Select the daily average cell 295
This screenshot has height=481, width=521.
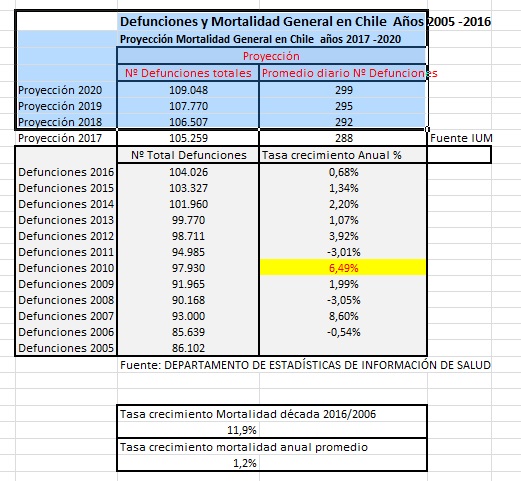click(x=344, y=106)
